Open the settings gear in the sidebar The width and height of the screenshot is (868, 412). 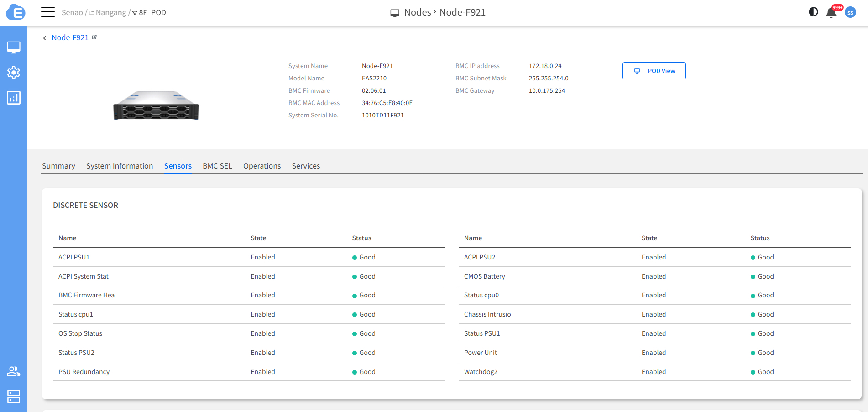(x=14, y=72)
